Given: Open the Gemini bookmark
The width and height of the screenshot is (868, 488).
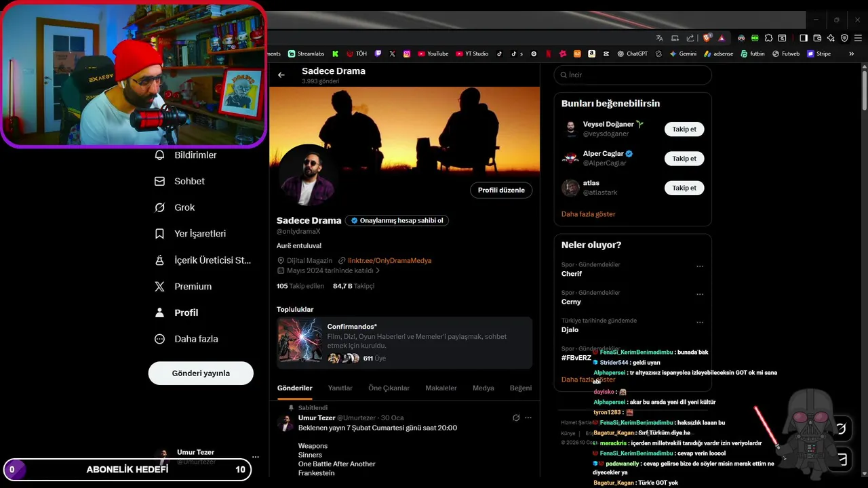Looking at the screenshot, I should [683, 54].
